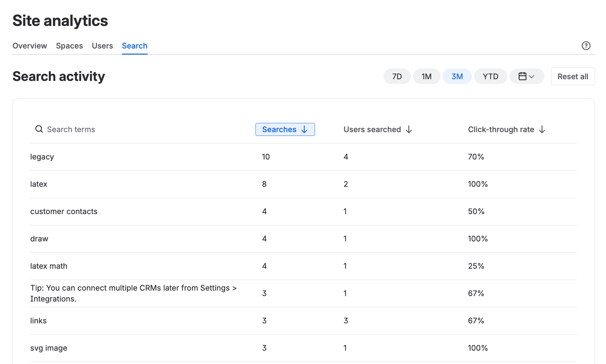Collapse the active 3M filter selection
Screen dimensions: 606x364
[457, 76]
